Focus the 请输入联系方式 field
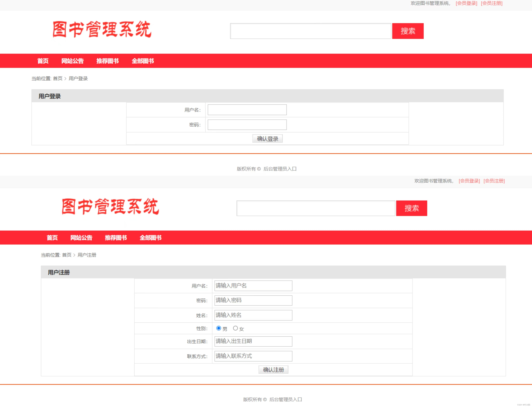This screenshot has width=532, height=407. 253,356
